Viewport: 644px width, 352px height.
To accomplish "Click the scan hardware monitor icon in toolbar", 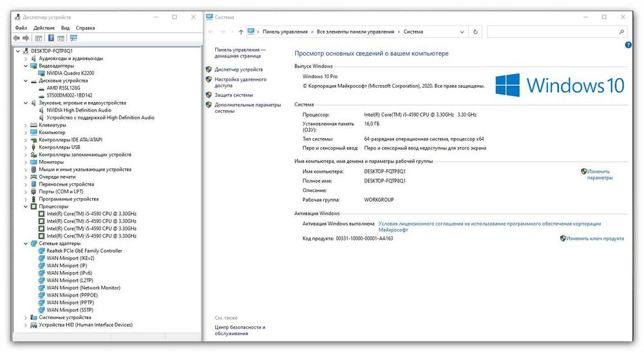I will 73,38.
